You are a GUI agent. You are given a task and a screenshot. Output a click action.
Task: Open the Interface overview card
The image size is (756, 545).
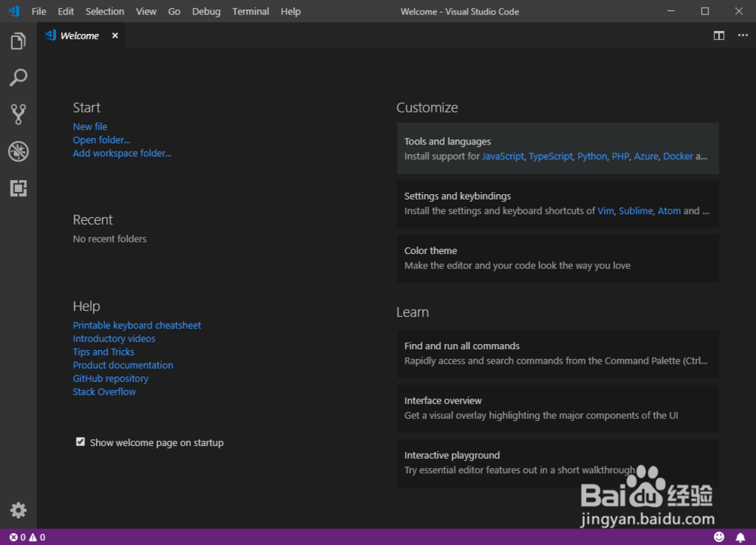tap(558, 408)
